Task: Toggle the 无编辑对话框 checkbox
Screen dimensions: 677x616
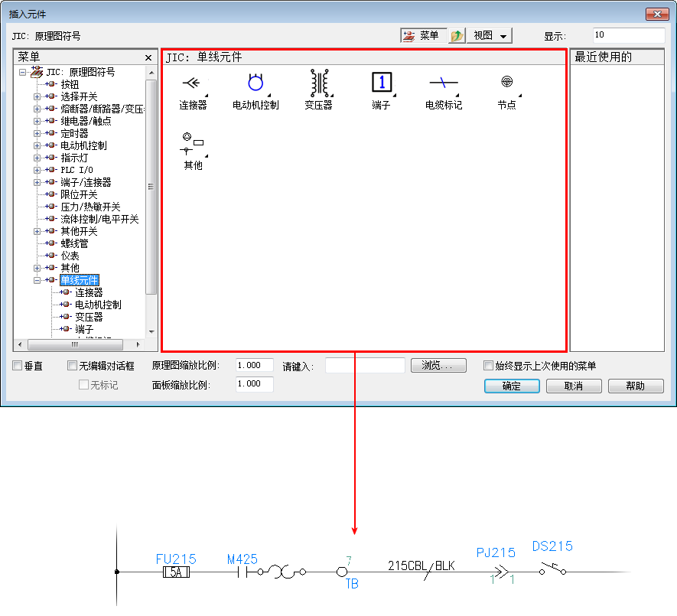Action: [72, 366]
